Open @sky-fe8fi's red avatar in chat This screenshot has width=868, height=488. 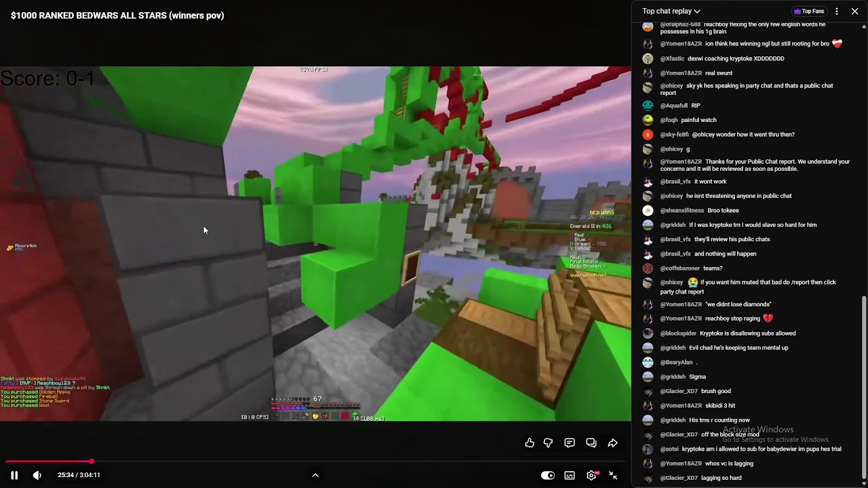click(x=648, y=134)
